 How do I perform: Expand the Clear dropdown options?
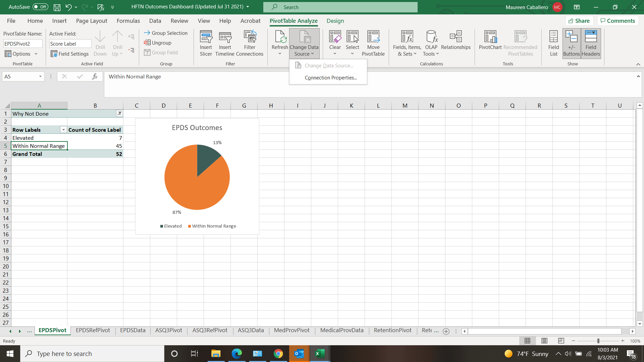pos(334,54)
